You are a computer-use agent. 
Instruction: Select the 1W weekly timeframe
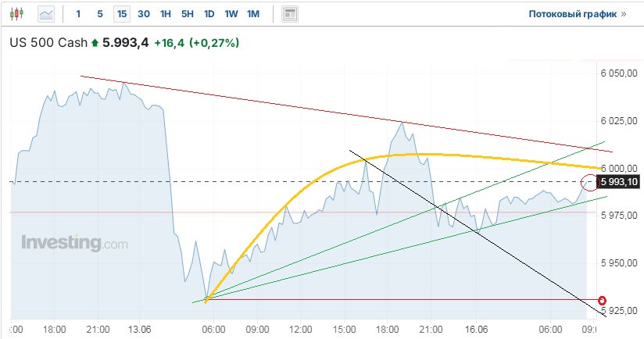231,13
